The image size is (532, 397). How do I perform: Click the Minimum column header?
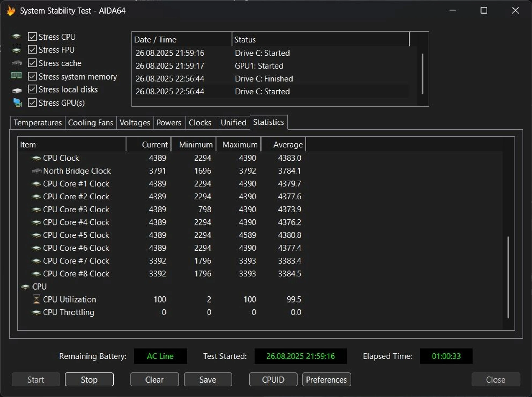tap(194, 145)
